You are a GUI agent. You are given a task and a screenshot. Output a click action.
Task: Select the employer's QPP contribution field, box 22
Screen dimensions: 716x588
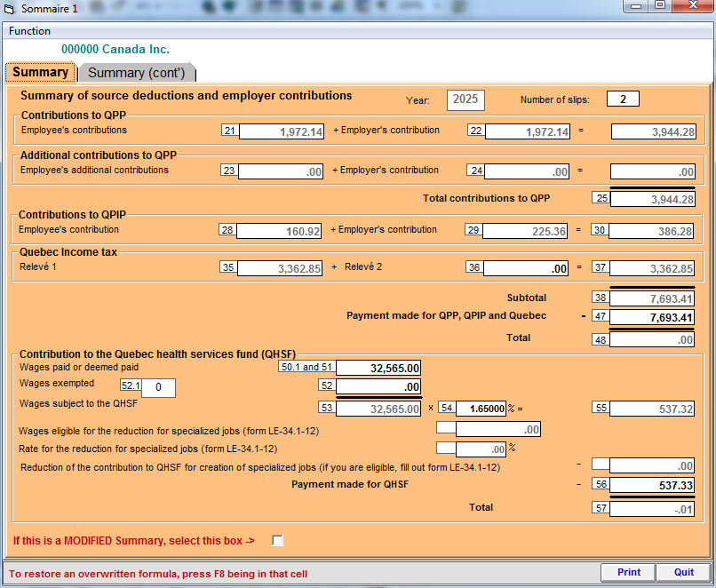click(x=528, y=131)
